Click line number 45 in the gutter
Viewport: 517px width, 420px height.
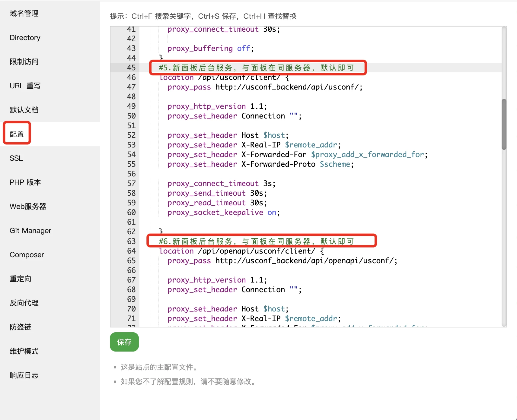tap(131, 68)
